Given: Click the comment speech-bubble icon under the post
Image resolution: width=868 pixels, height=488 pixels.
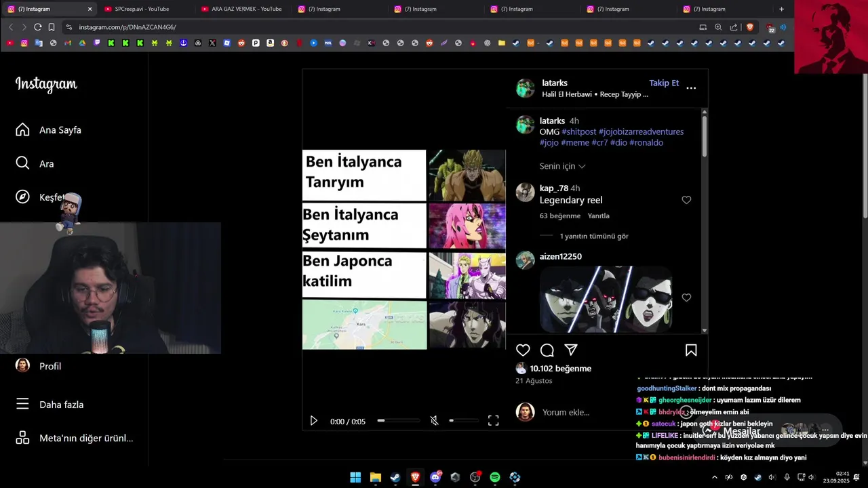Looking at the screenshot, I should (547, 350).
